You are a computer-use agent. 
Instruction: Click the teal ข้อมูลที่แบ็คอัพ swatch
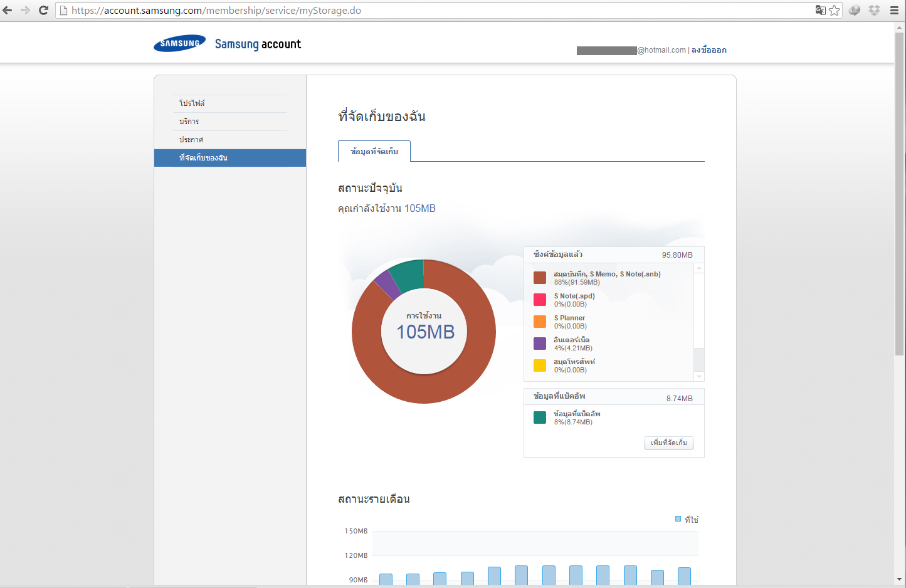point(540,417)
